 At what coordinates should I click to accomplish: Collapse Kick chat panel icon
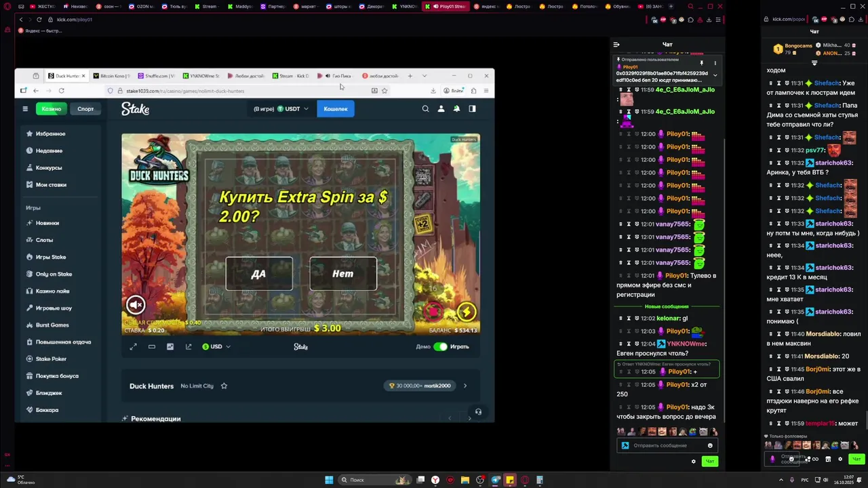616,45
